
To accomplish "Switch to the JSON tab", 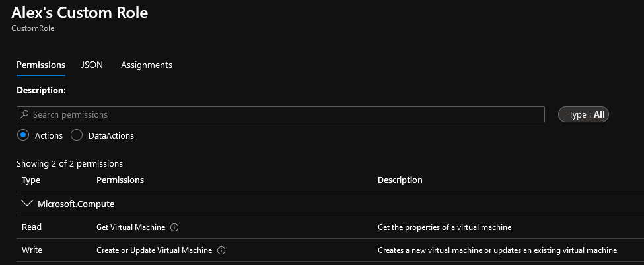I will (x=92, y=65).
